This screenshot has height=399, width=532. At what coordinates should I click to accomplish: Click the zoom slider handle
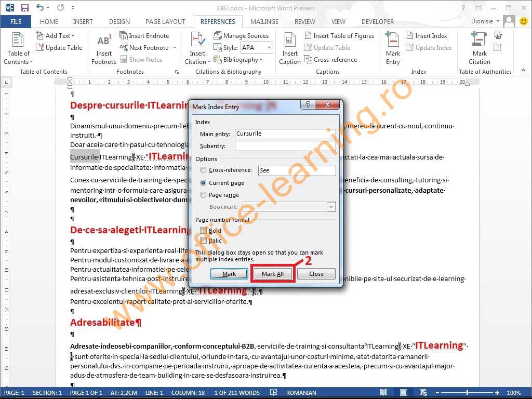(467, 393)
